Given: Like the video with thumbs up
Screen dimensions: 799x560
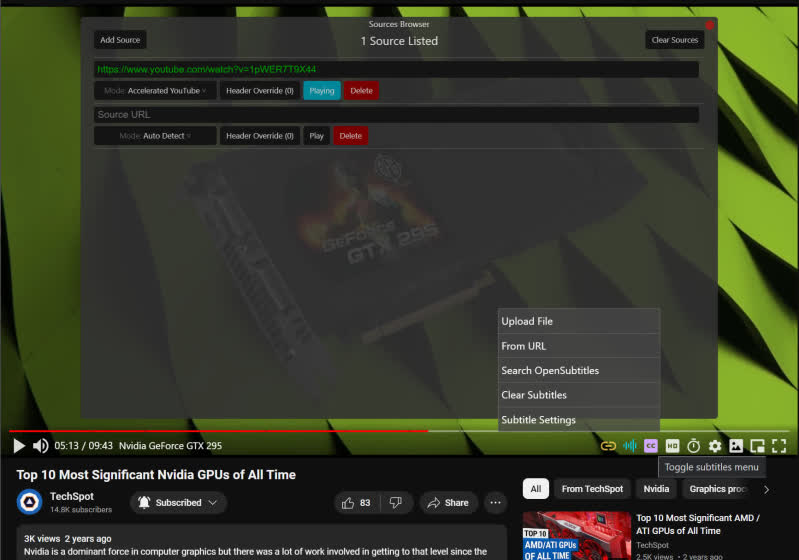Looking at the screenshot, I should 356,503.
